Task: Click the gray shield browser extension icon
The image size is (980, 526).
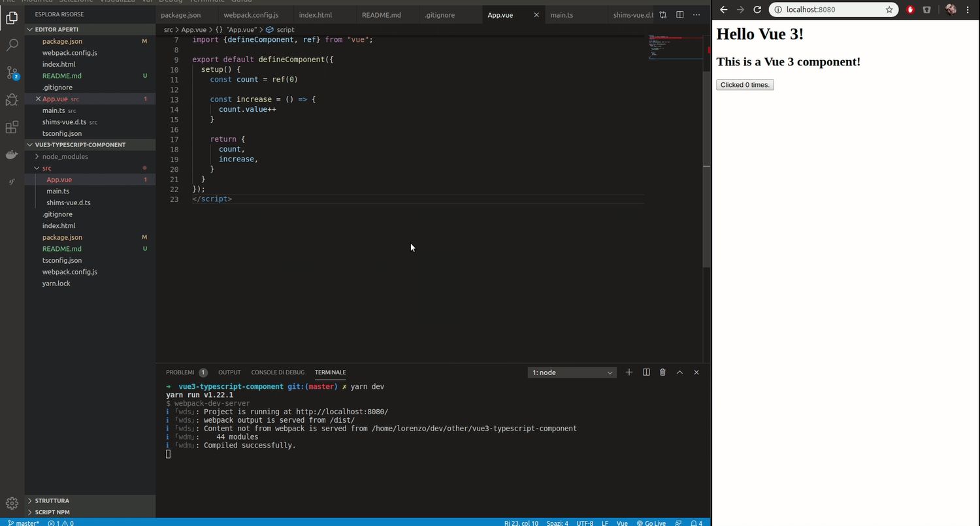Action: [927, 10]
